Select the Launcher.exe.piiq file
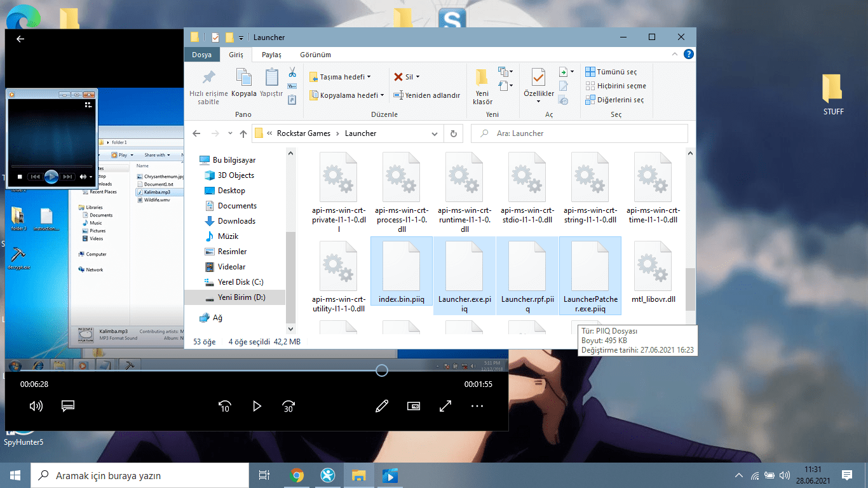Image resolution: width=868 pixels, height=488 pixels. 465,276
